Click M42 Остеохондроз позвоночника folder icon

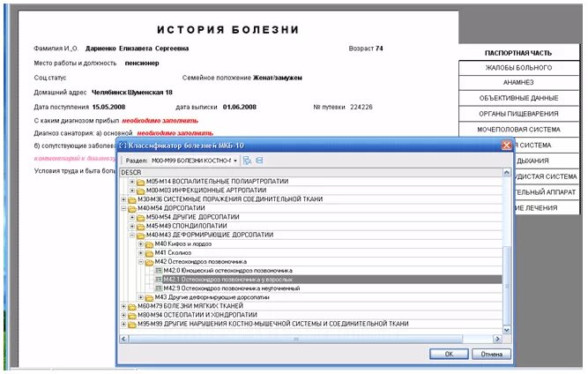(149, 262)
